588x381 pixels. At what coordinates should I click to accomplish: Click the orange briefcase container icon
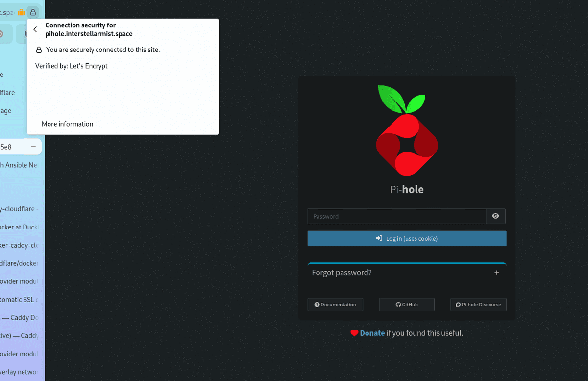[x=21, y=12]
